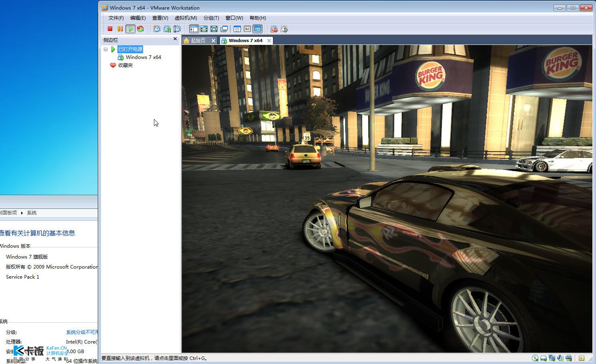The height and width of the screenshot is (364, 596).
Task: Show the summary view toolbar icon
Action: 237,29
